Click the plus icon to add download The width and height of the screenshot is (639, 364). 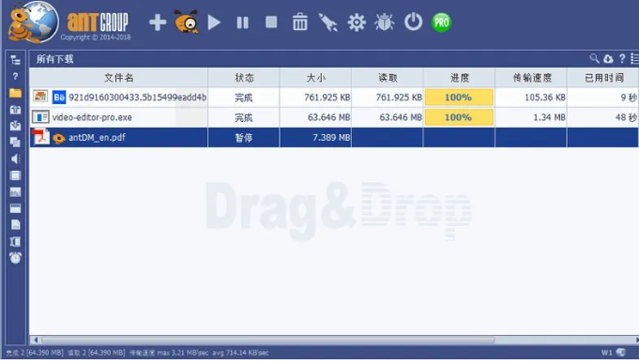158,23
